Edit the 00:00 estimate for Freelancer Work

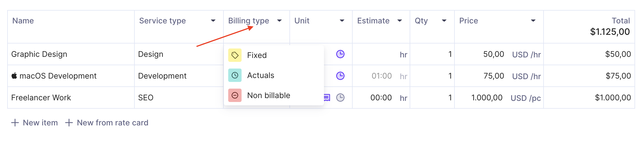tap(381, 98)
